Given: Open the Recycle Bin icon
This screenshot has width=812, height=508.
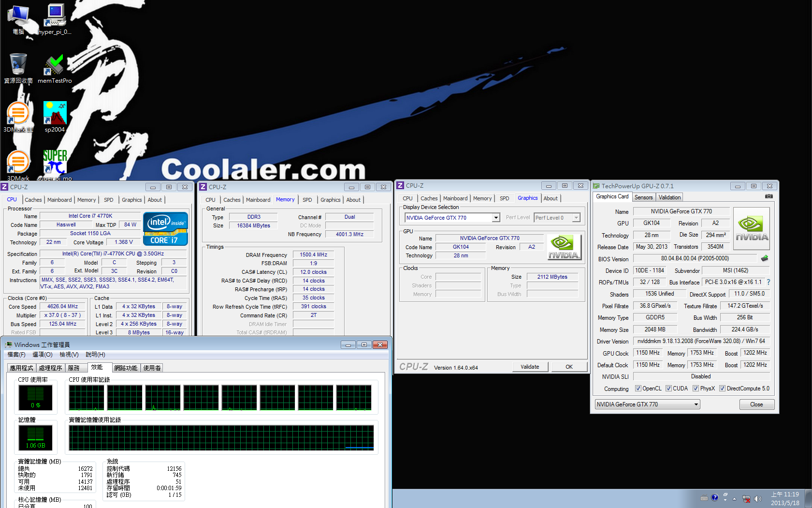Looking at the screenshot, I should click(x=18, y=68).
